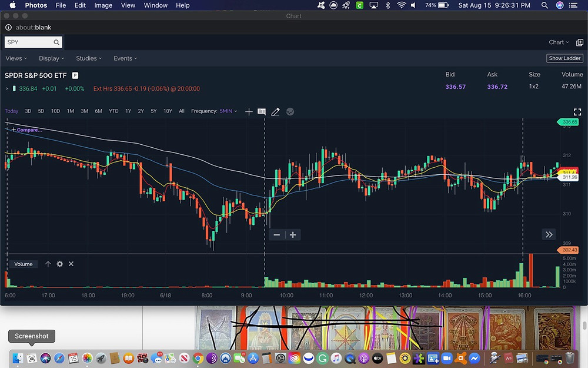Open the Trash in the dock
This screenshot has height=368, width=588.
coord(570,358)
